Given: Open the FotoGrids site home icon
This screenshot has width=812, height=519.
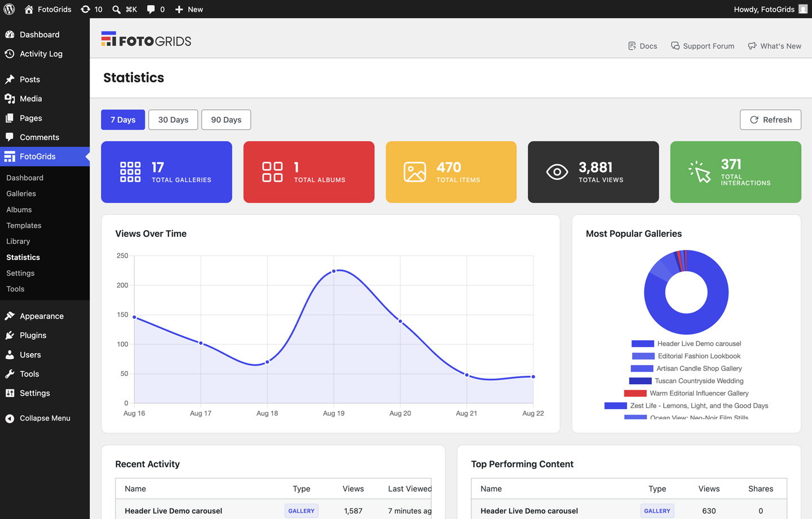Looking at the screenshot, I should pos(29,9).
